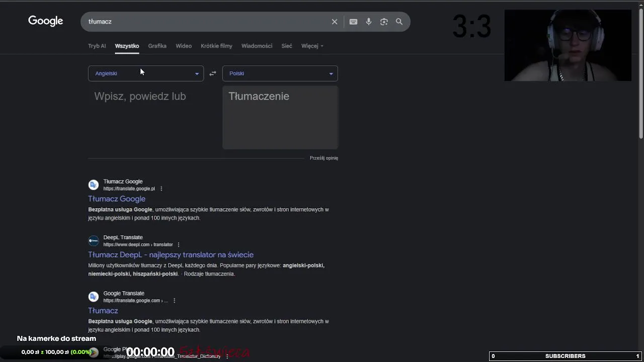
Task: Click the DeepL Translate favicon
Action: pyautogui.click(x=94, y=240)
